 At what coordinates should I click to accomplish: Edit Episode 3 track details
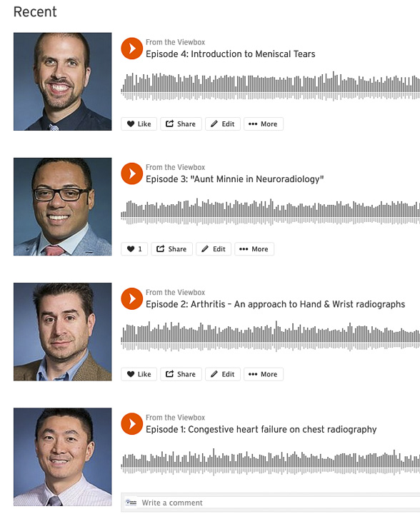[214, 249]
